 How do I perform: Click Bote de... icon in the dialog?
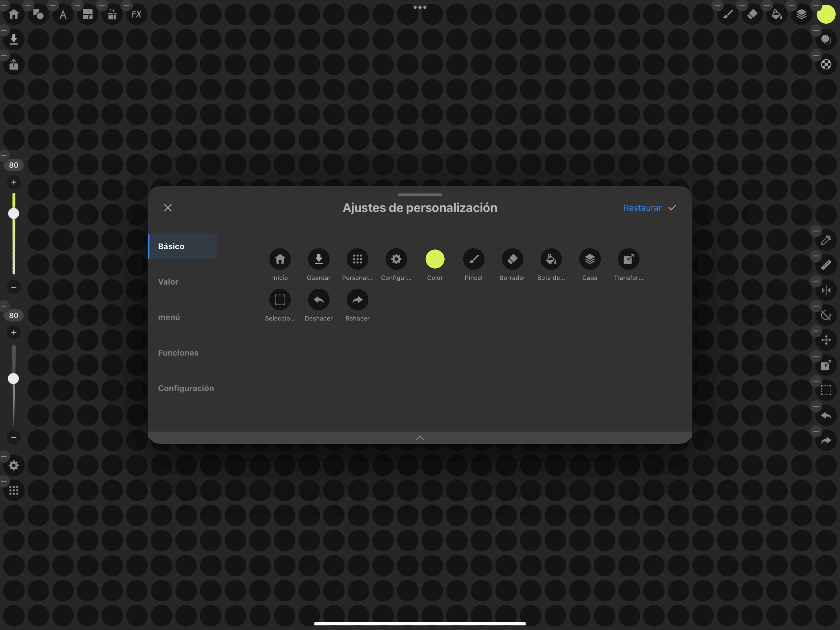[551, 259]
